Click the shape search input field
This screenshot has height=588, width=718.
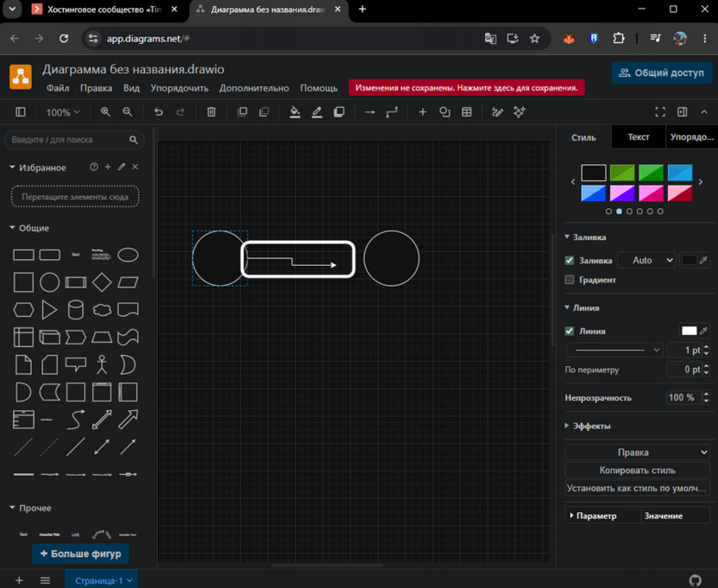[x=69, y=140]
